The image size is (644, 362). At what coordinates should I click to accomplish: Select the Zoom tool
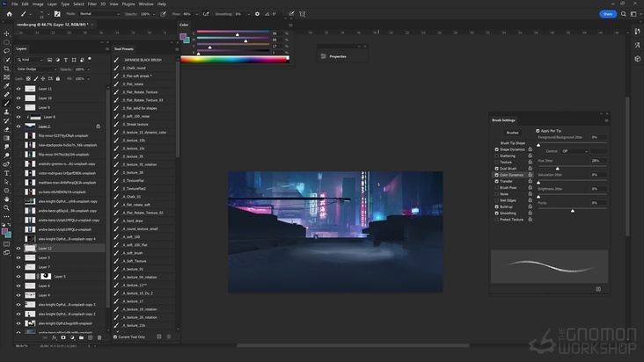(6, 208)
